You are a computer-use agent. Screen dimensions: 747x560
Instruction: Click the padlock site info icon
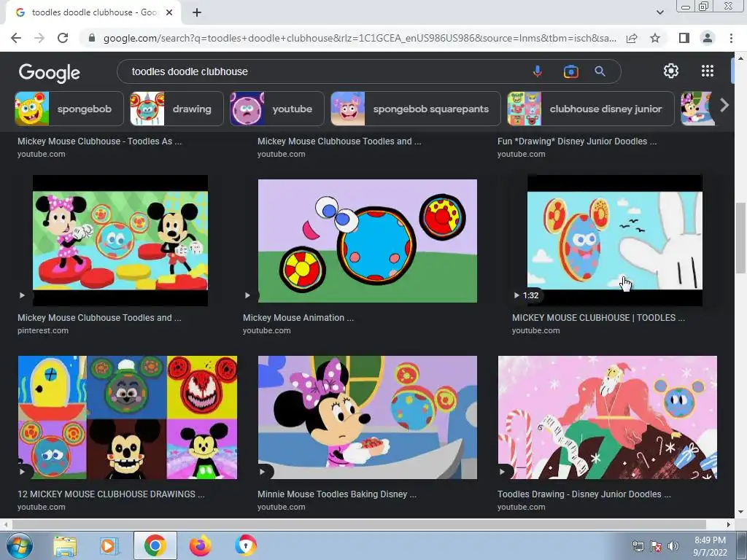tap(92, 38)
